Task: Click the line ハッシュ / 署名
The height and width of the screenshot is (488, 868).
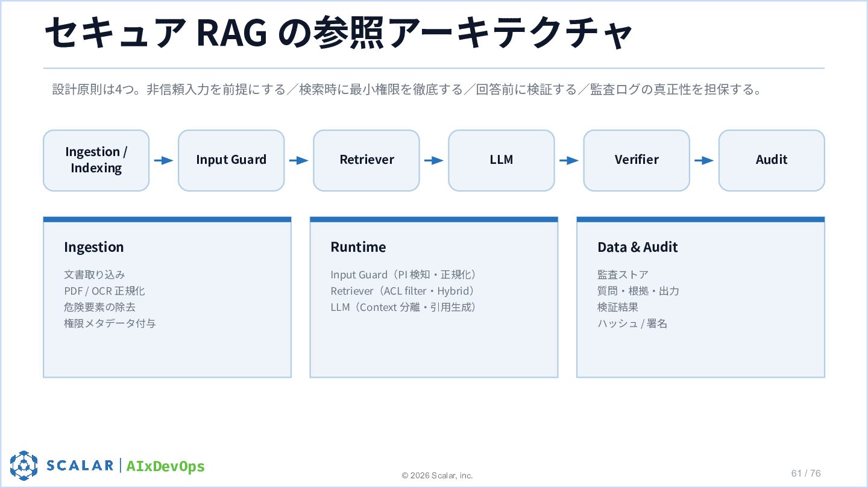Action: pyautogui.click(x=632, y=324)
